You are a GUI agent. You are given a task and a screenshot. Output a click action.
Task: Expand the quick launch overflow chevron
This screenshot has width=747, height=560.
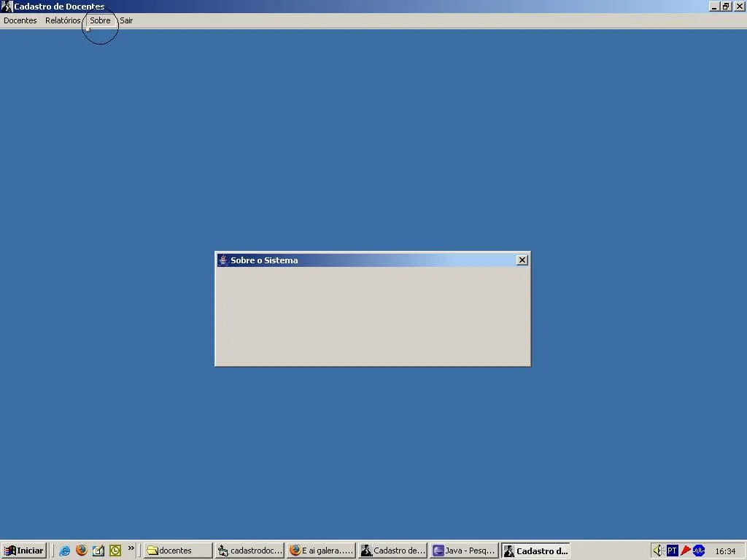coord(131,548)
